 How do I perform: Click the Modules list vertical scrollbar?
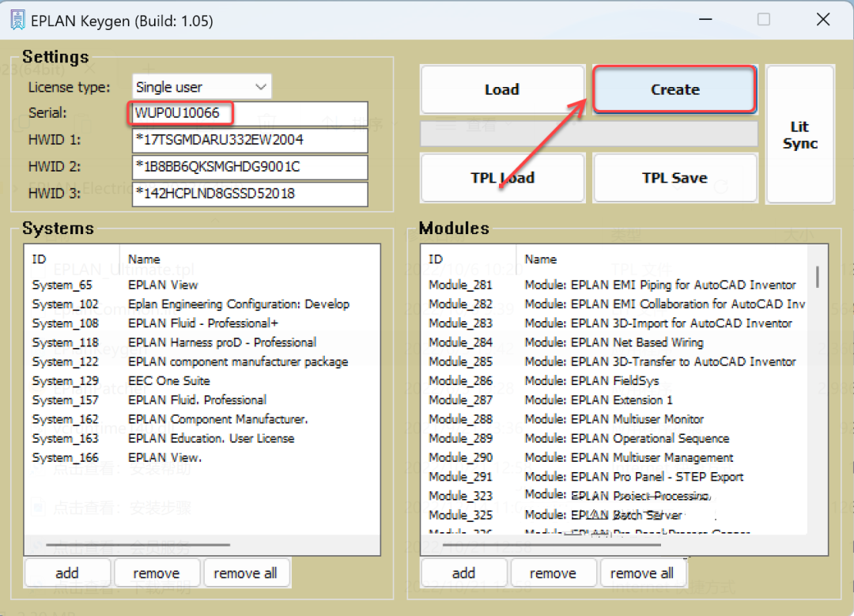click(x=817, y=278)
